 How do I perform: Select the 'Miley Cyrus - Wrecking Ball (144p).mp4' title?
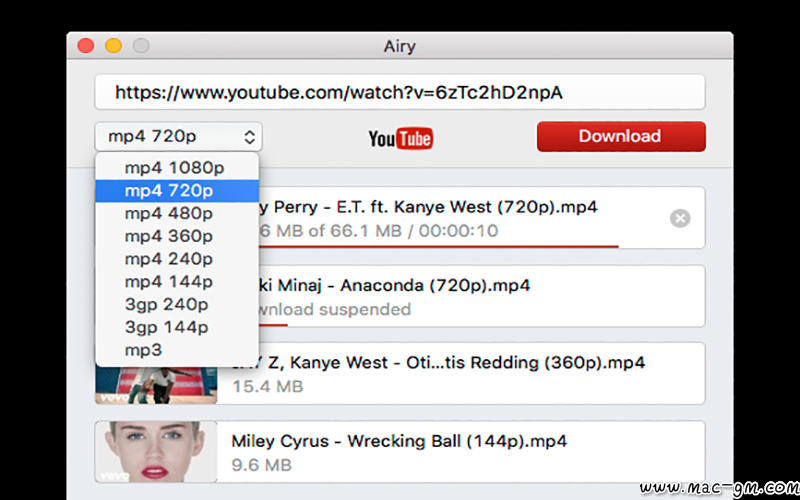click(x=399, y=441)
